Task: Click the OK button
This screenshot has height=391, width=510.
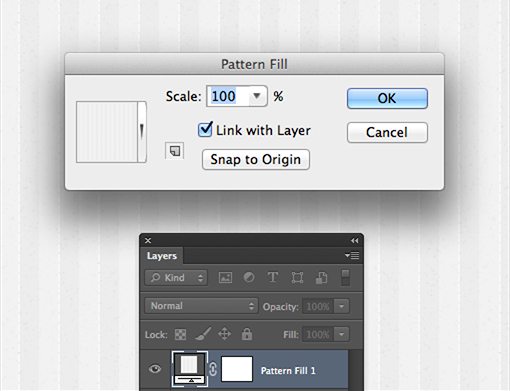Action: pos(387,98)
